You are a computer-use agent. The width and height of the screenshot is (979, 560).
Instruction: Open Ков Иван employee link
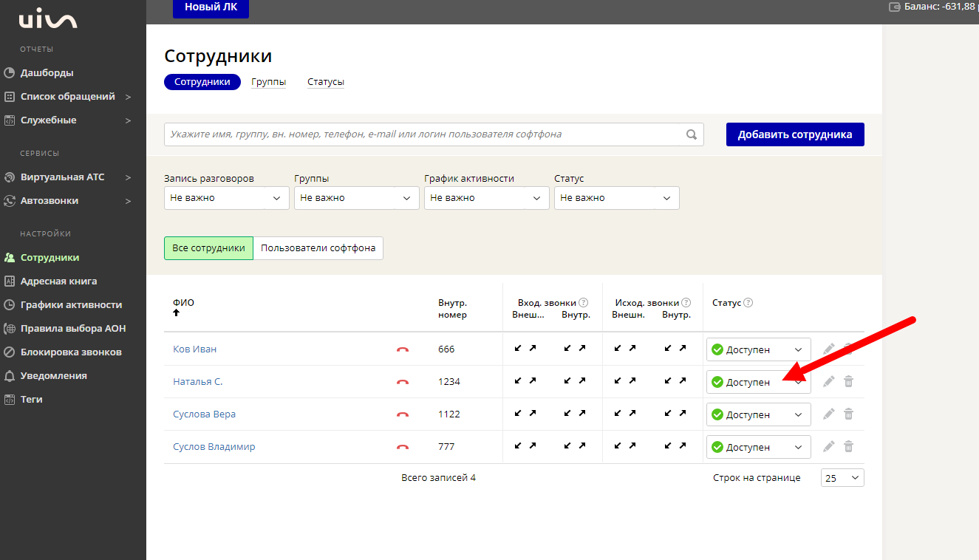pyautogui.click(x=195, y=349)
